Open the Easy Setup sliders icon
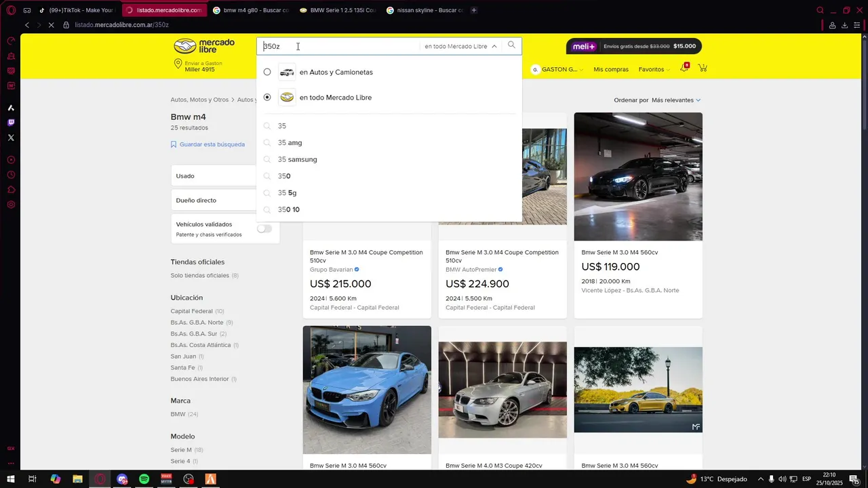 [858, 25]
